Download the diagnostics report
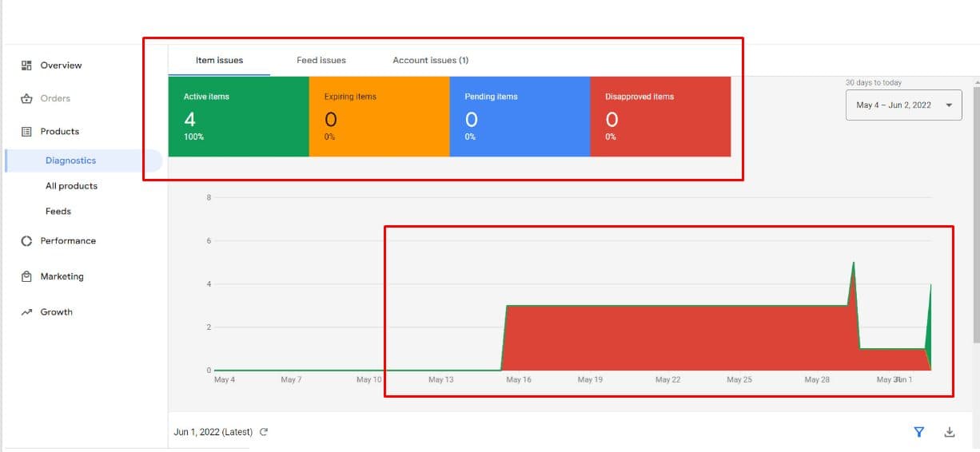980x452 pixels. [x=950, y=432]
